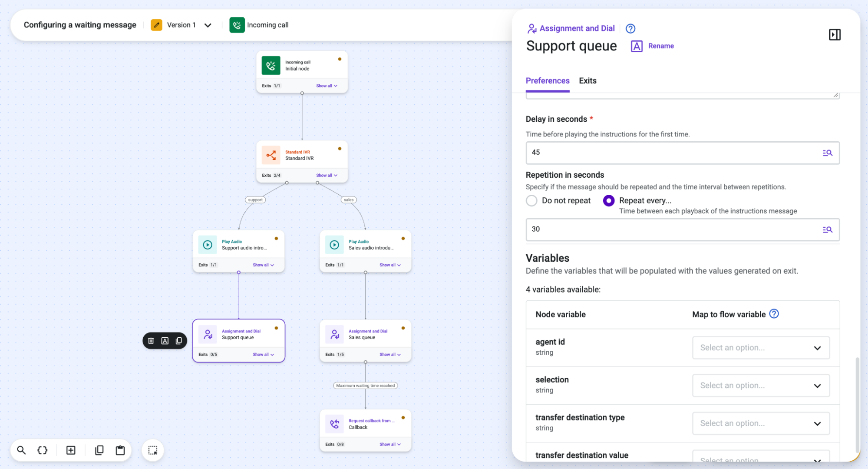The image size is (868, 469).
Task: Select Do not repeat radio option
Action: click(531, 200)
